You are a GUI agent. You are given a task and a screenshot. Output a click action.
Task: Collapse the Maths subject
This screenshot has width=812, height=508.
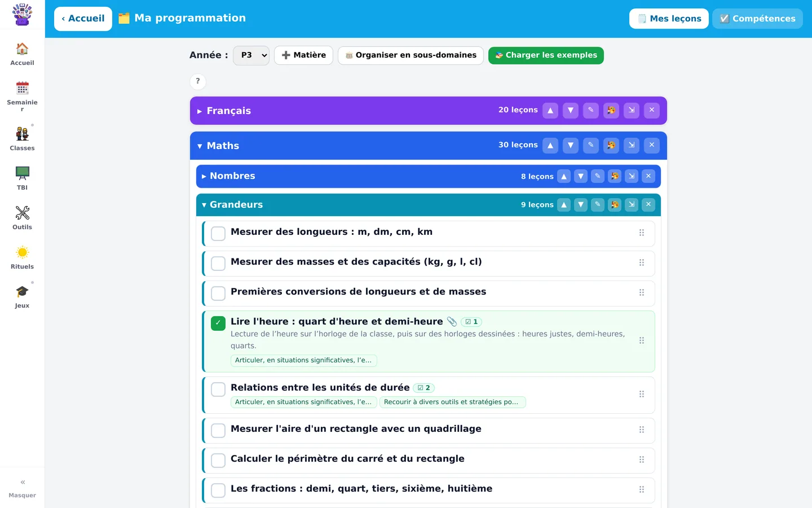click(x=200, y=146)
